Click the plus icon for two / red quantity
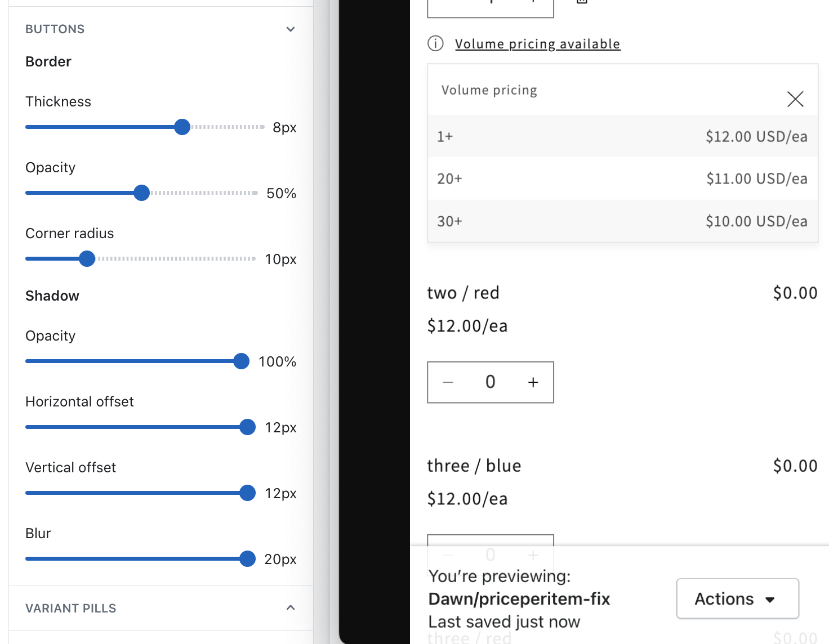The width and height of the screenshot is (829, 644). click(533, 382)
